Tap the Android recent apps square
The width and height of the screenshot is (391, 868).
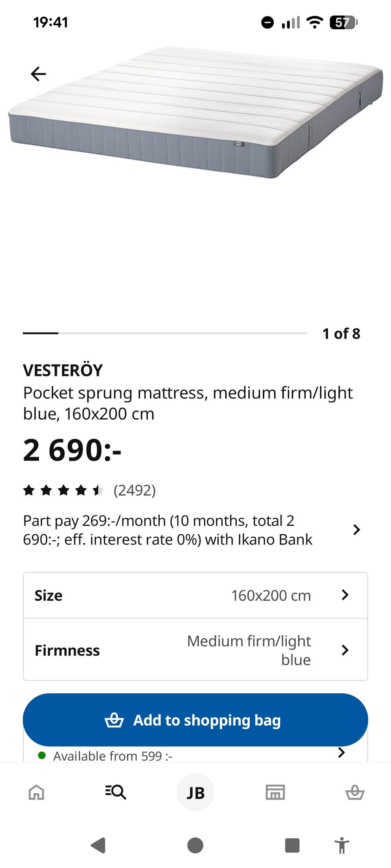coord(292,845)
